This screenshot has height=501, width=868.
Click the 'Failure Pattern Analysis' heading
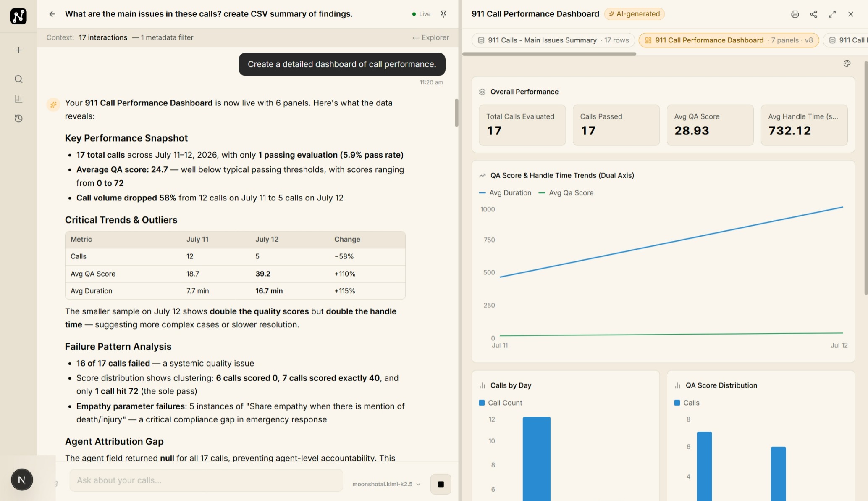point(118,347)
